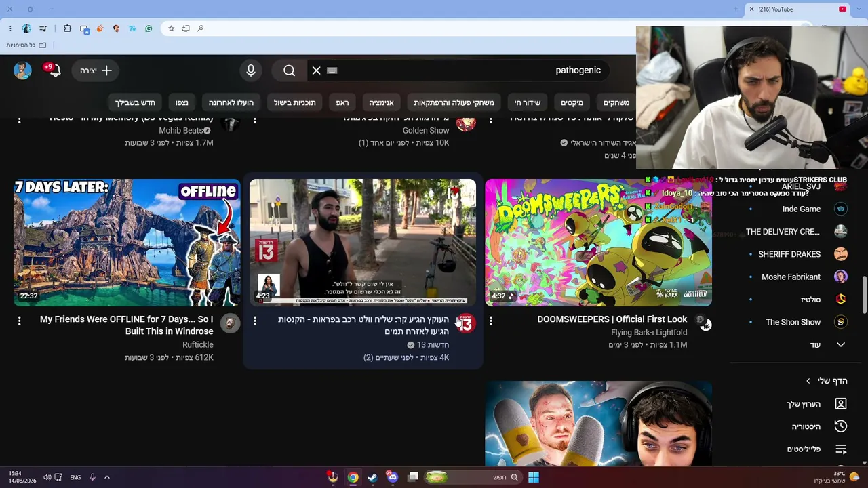Open the כל הסימניות bookmarks folder
Viewport: 868px width, 488px height.
coord(26,45)
